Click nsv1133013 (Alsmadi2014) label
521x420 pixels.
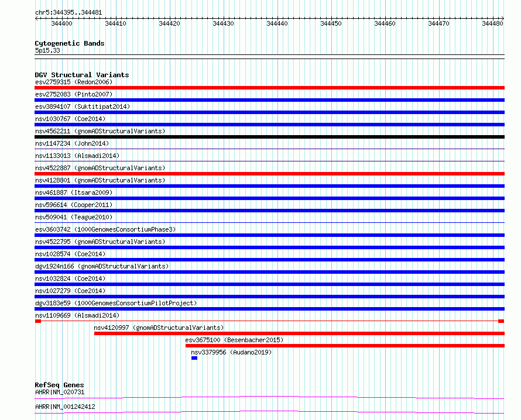pos(77,156)
